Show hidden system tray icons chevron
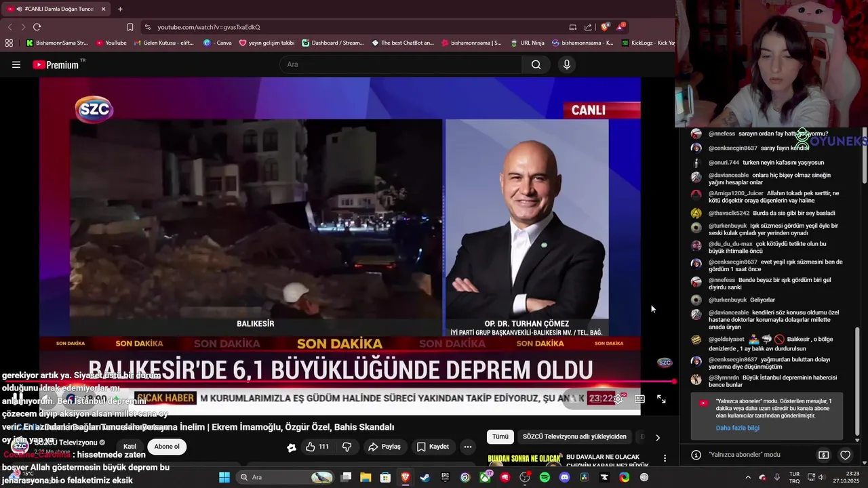Screen dimensions: 868x488 [748, 477]
